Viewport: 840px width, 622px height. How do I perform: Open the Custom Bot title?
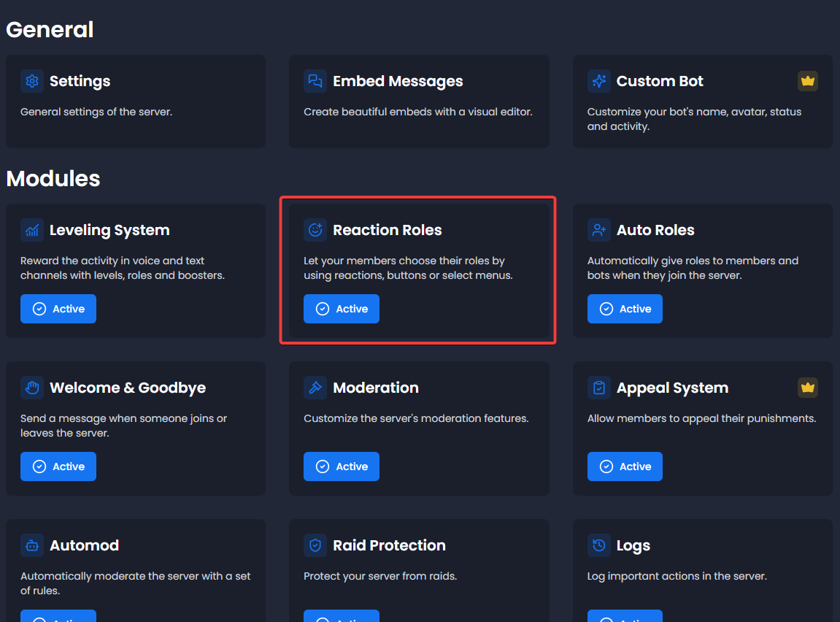[660, 81]
